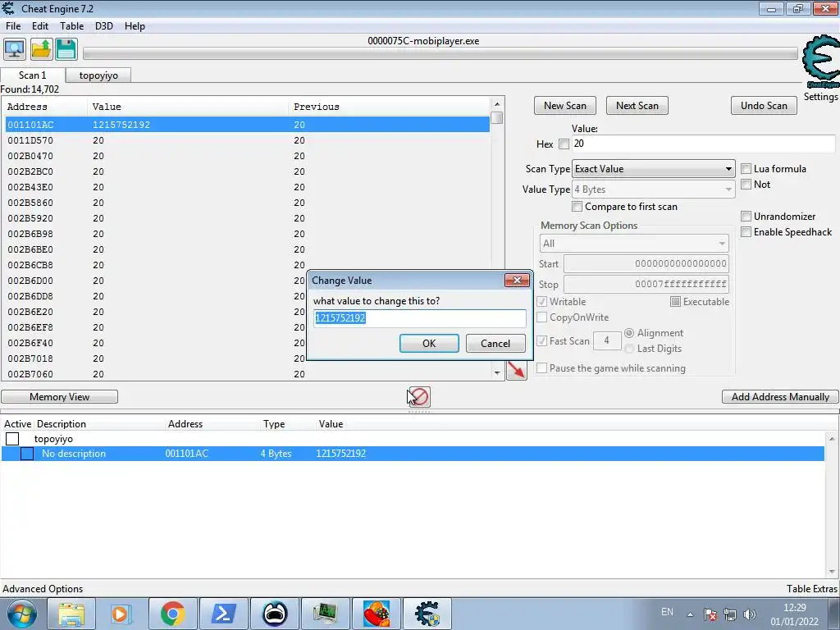The image size is (840, 630).
Task: Open media player taskbar icon
Action: coord(121,614)
